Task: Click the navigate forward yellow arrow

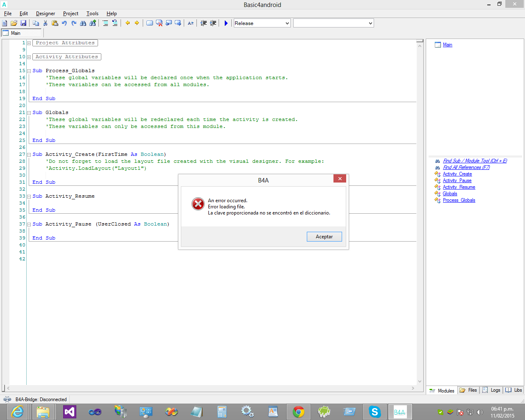Action: pyautogui.click(x=137, y=23)
